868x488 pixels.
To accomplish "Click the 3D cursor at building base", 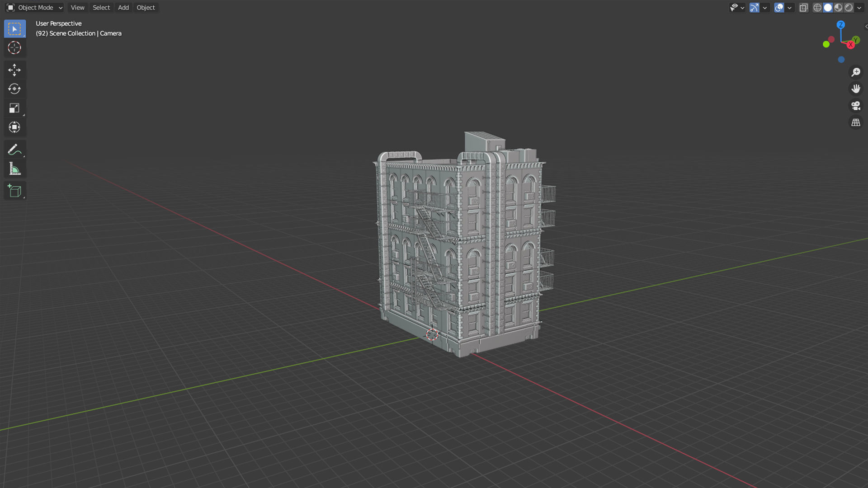I will pyautogui.click(x=432, y=334).
